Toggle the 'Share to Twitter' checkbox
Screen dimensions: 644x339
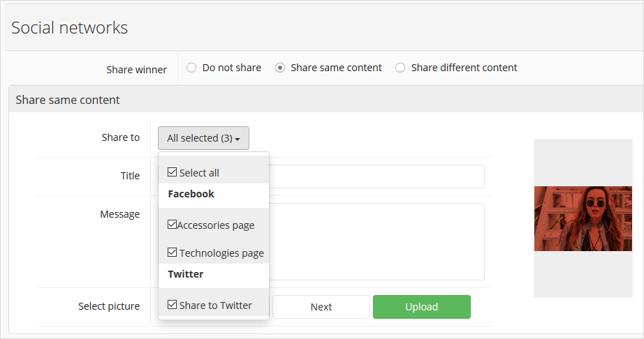(x=172, y=305)
